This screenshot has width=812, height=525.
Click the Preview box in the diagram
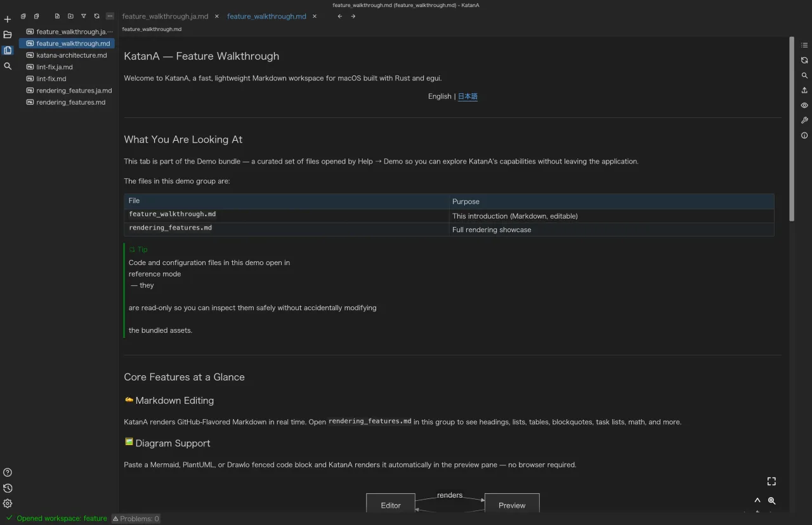(x=512, y=503)
